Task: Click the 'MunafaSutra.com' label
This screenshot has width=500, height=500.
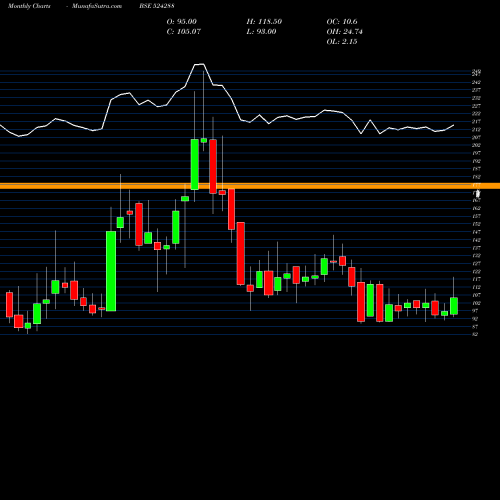Action: pyautogui.click(x=97, y=6)
